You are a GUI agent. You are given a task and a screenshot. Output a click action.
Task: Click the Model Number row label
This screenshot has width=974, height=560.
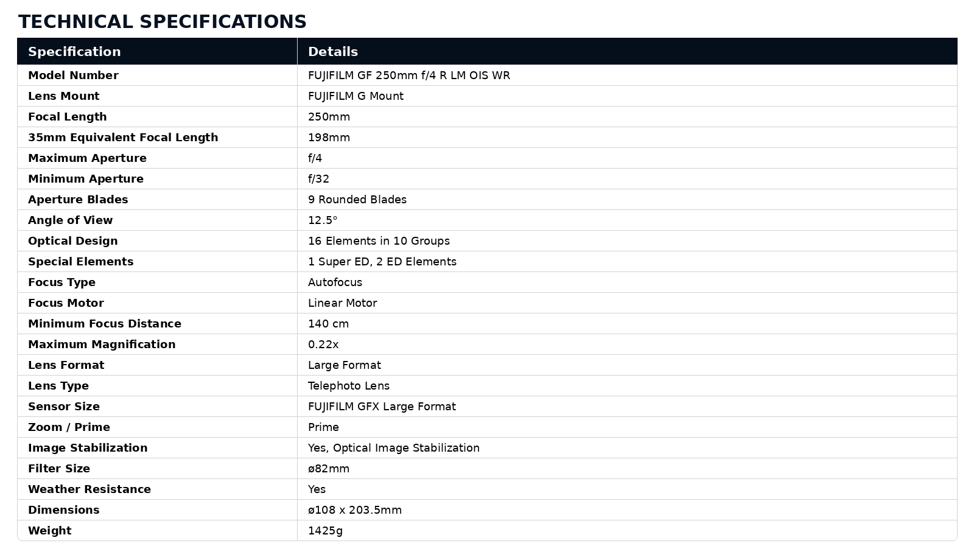[x=73, y=75]
